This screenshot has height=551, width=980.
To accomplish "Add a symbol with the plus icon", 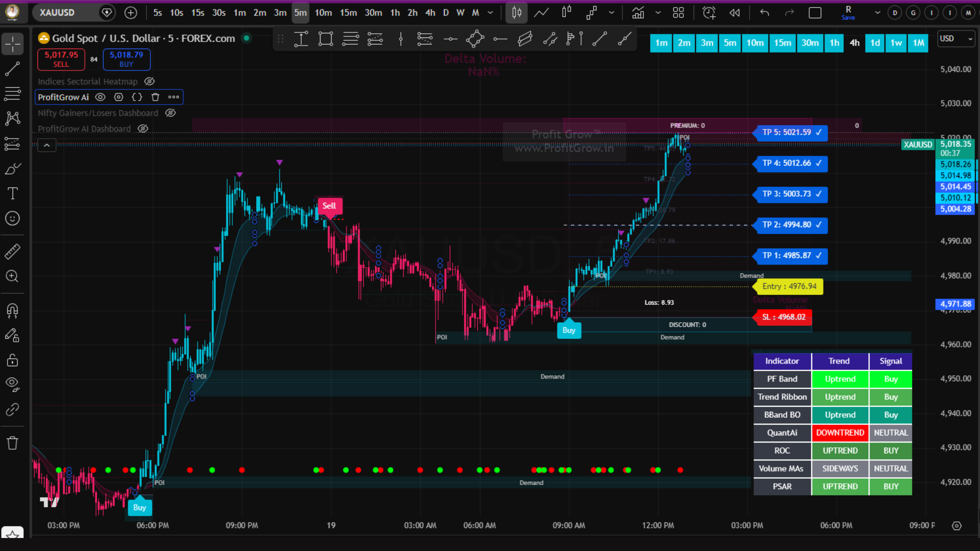I will point(131,13).
